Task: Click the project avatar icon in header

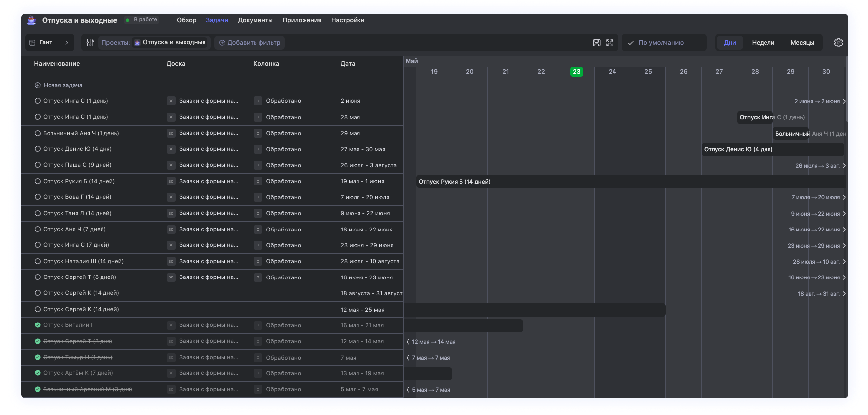Action: point(32,20)
